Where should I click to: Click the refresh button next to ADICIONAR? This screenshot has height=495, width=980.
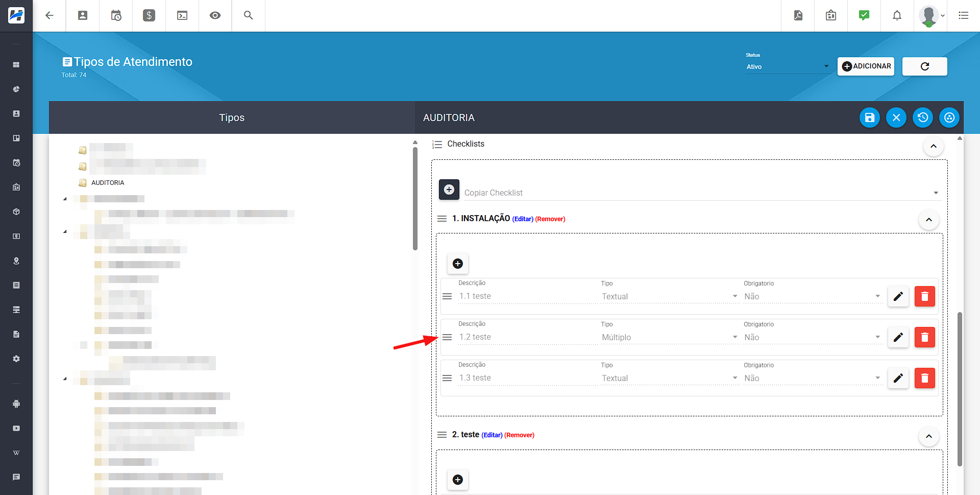[x=925, y=66]
